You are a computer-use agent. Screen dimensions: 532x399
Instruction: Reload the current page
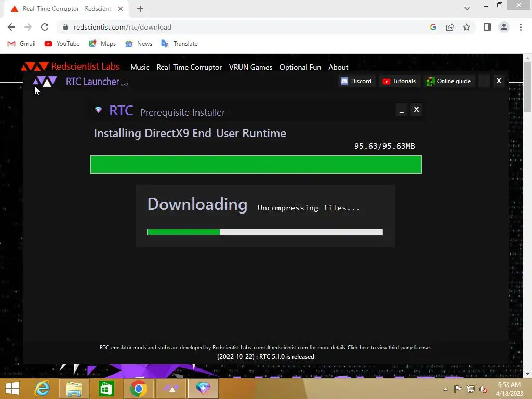click(x=45, y=27)
